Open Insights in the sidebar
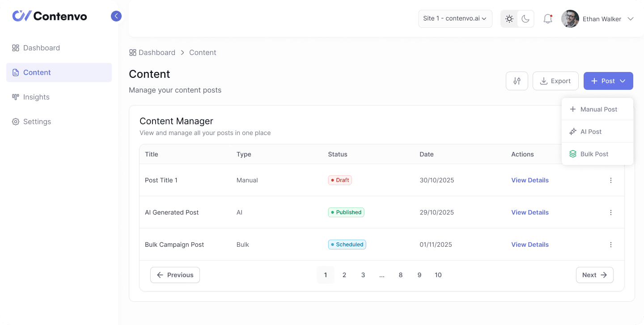Viewport: 644px width, 325px height. 36,97
